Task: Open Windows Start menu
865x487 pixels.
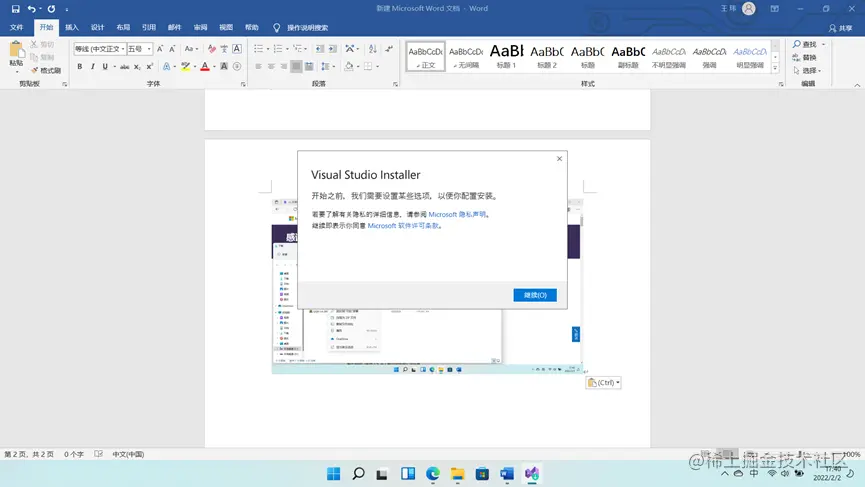Action: click(x=333, y=474)
